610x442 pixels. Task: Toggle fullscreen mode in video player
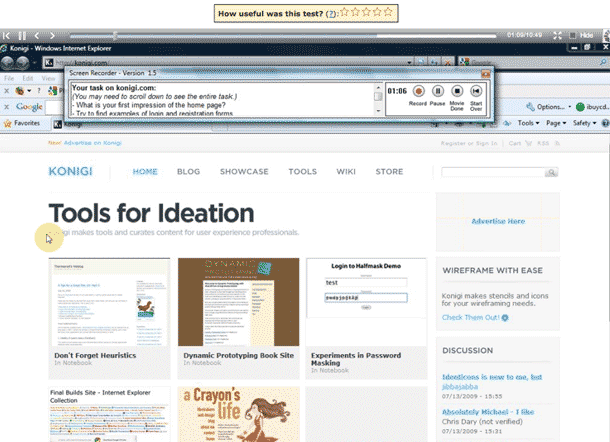coord(557,35)
